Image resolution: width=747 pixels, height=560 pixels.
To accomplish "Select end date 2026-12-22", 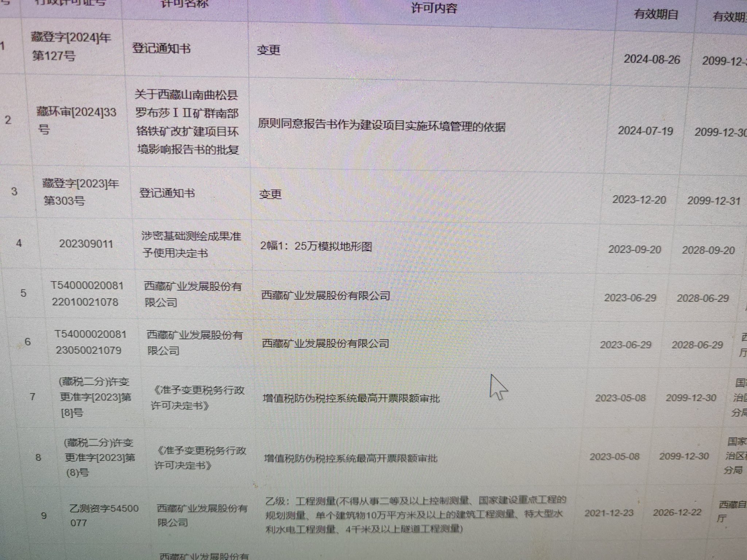I will pos(677,512).
